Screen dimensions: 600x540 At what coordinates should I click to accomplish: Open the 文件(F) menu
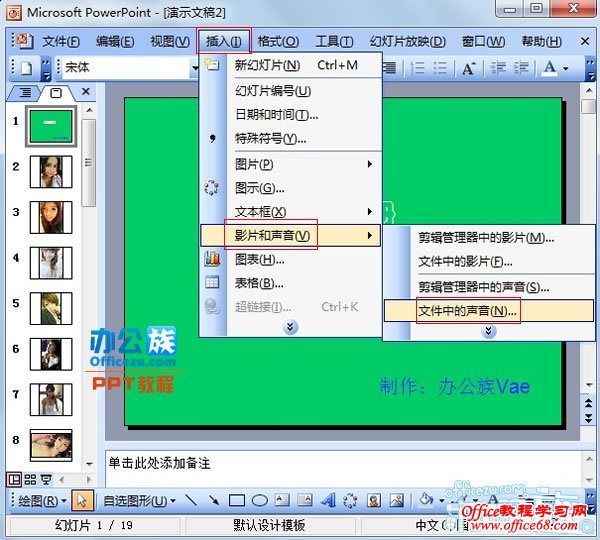click(61, 41)
